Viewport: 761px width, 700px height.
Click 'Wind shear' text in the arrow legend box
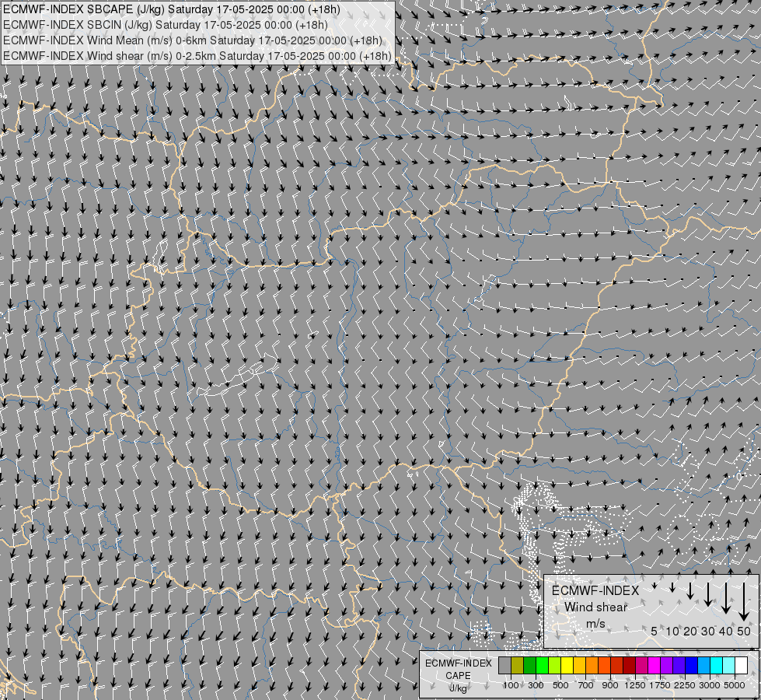[x=596, y=607]
